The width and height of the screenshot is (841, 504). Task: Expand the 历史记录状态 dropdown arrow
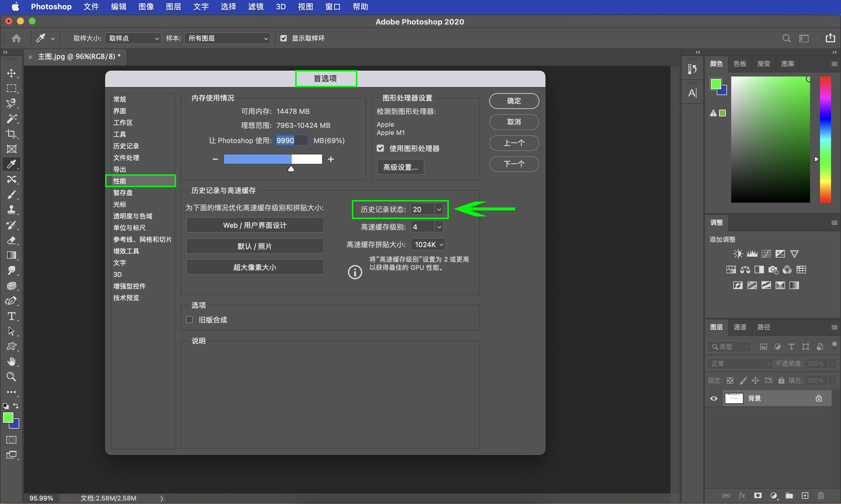pos(439,209)
